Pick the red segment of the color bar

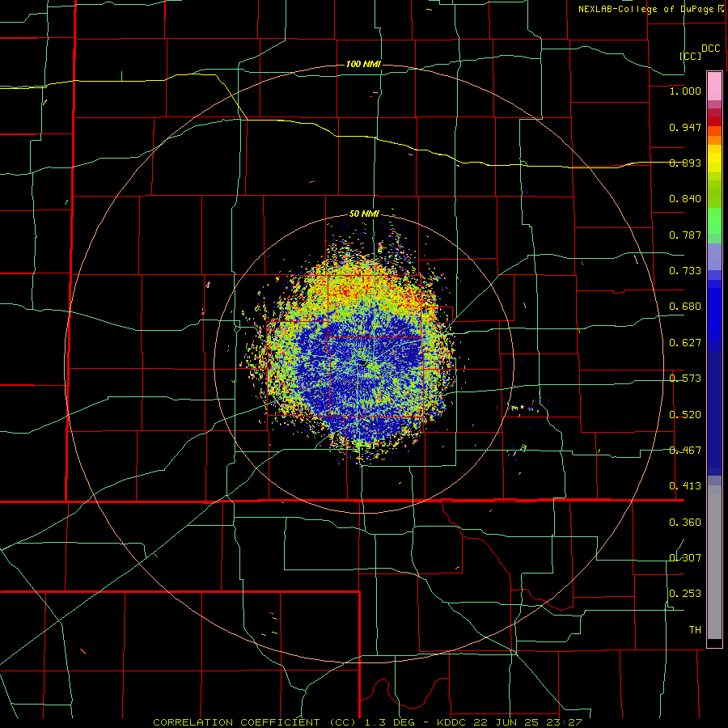714,121
